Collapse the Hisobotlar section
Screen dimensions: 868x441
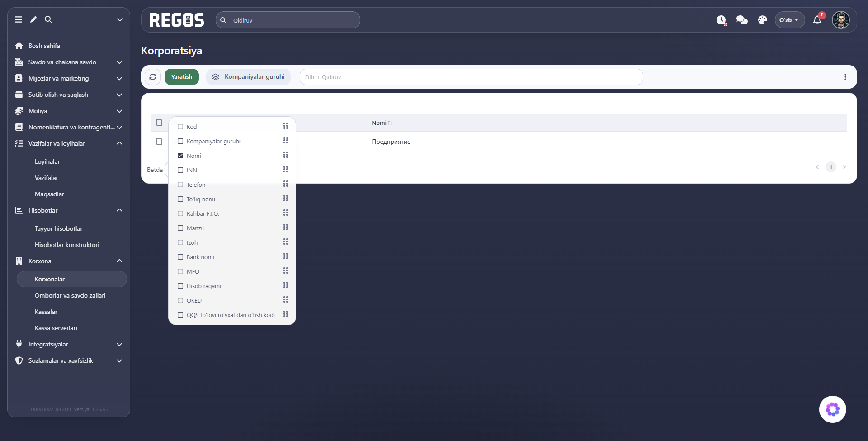[x=69, y=210]
